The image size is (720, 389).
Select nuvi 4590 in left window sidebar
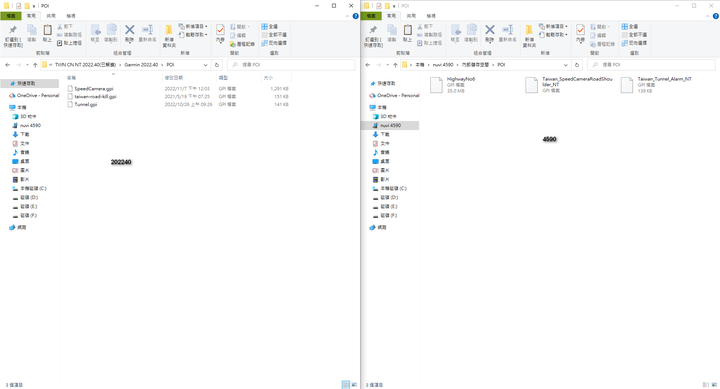click(x=30, y=125)
